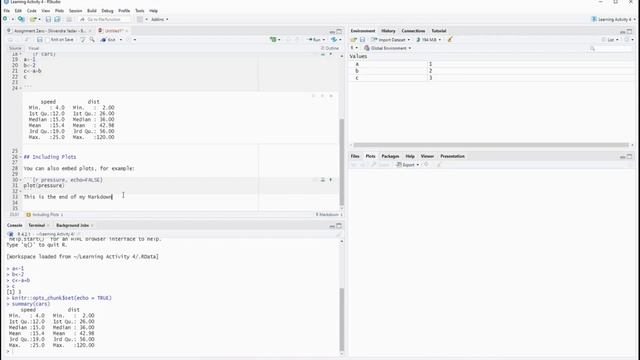
Task: Save the Untitled1 document in editor toolbar
Action: (40, 40)
